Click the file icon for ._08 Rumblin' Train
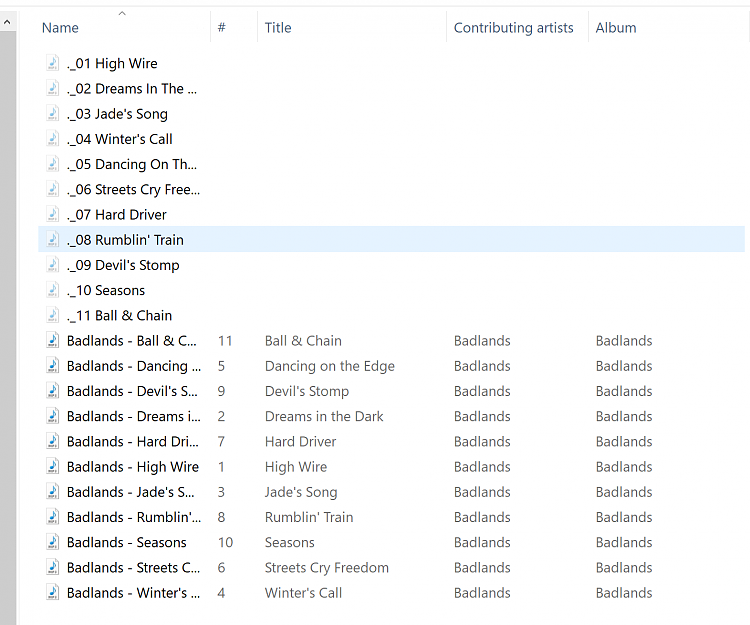 (x=53, y=240)
